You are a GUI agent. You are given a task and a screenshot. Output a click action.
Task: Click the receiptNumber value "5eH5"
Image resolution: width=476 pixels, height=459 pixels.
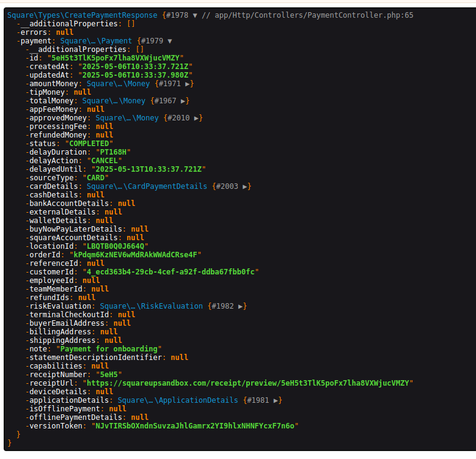[x=109, y=375]
